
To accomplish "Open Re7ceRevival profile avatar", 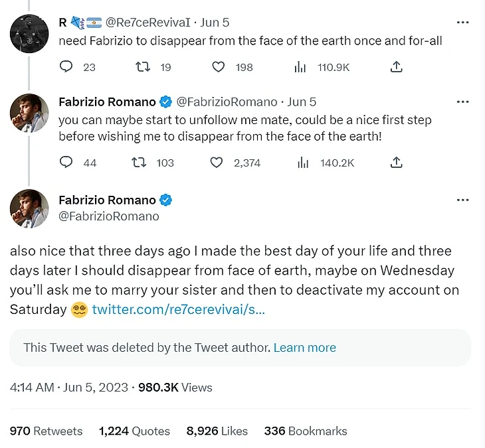I will point(29,33).
